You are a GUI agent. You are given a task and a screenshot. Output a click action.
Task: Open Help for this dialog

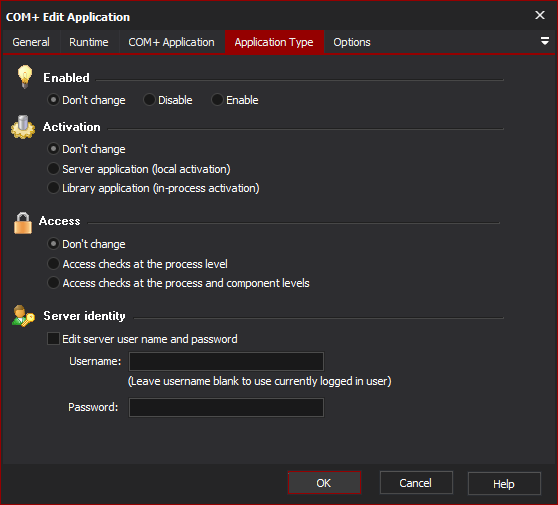coord(504,483)
